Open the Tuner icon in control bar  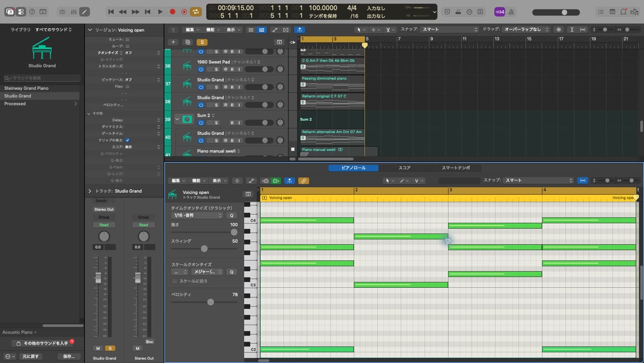(470, 11)
